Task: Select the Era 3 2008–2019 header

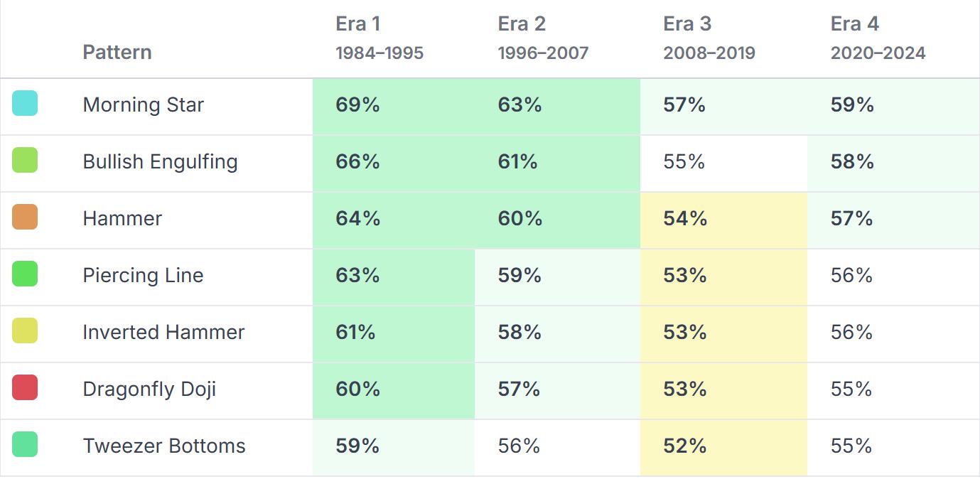Action: [709, 38]
